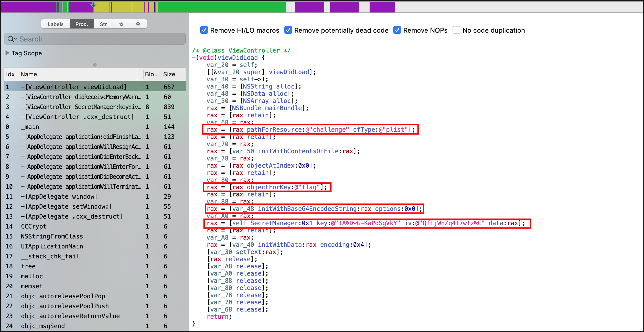Enable No code duplication
Screen dimensions: 644x332
pyautogui.click(x=456, y=30)
